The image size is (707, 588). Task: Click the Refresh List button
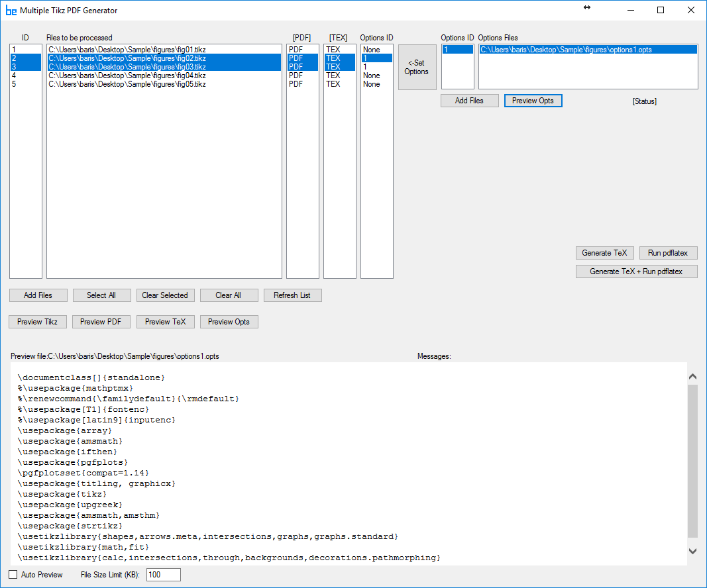(x=292, y=295)
